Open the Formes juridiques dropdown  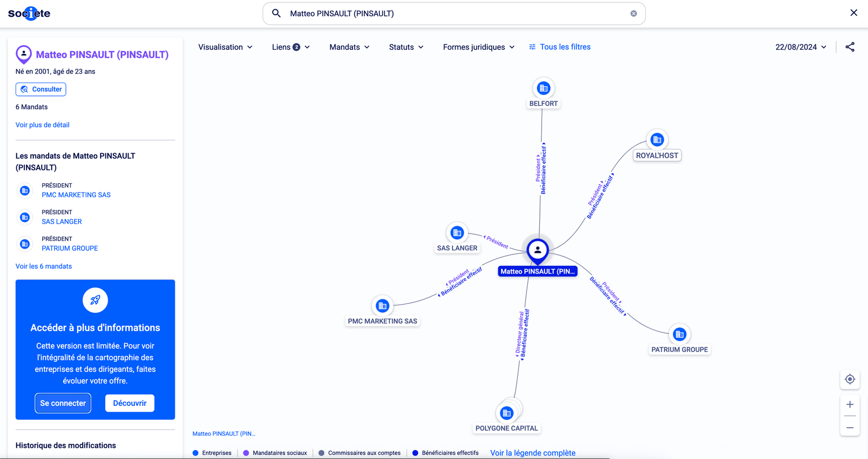[479, 47]
